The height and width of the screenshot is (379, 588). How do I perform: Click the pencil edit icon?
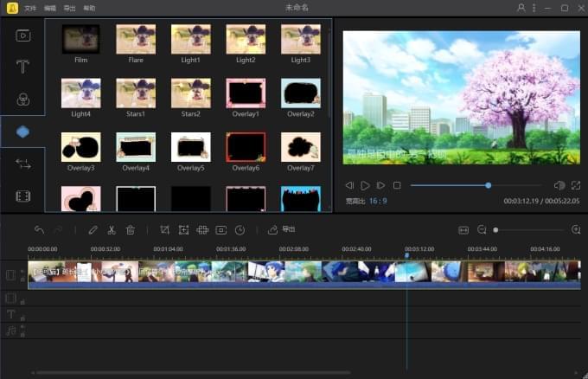[93, 229]
